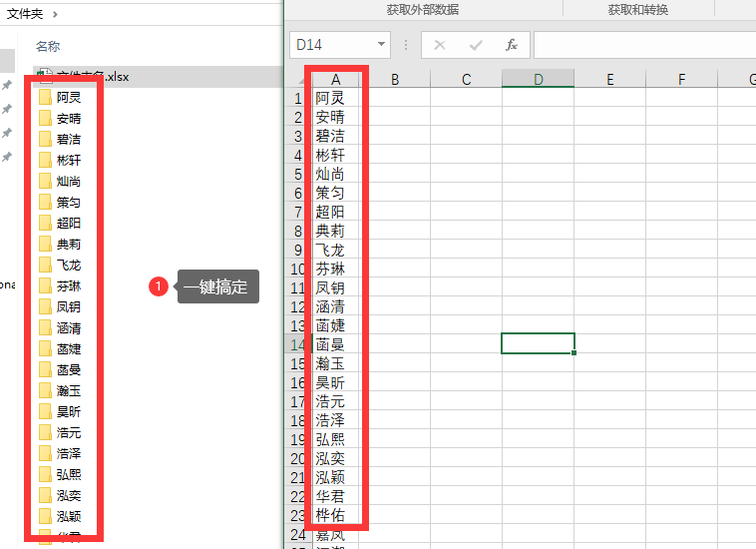This screenshot has width=756, height=549.
Task: Sort by the 名称 column header
Action: pyautogui.click(x=48, y=46)
